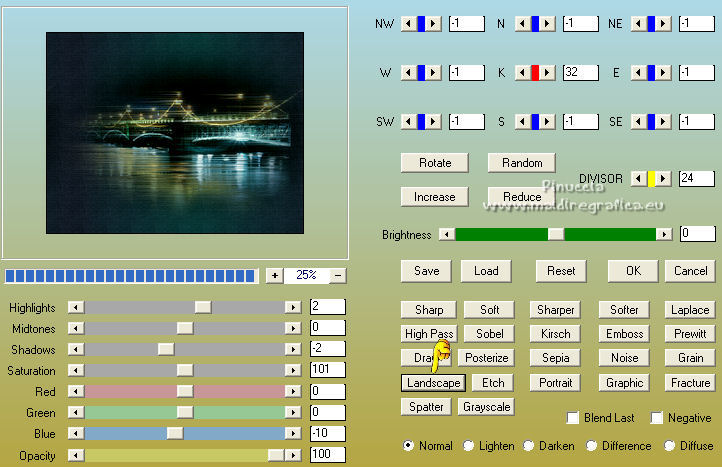Click Blue slider right arrow
The height and width of the screenshot is (467, 722).
(293, 433)
